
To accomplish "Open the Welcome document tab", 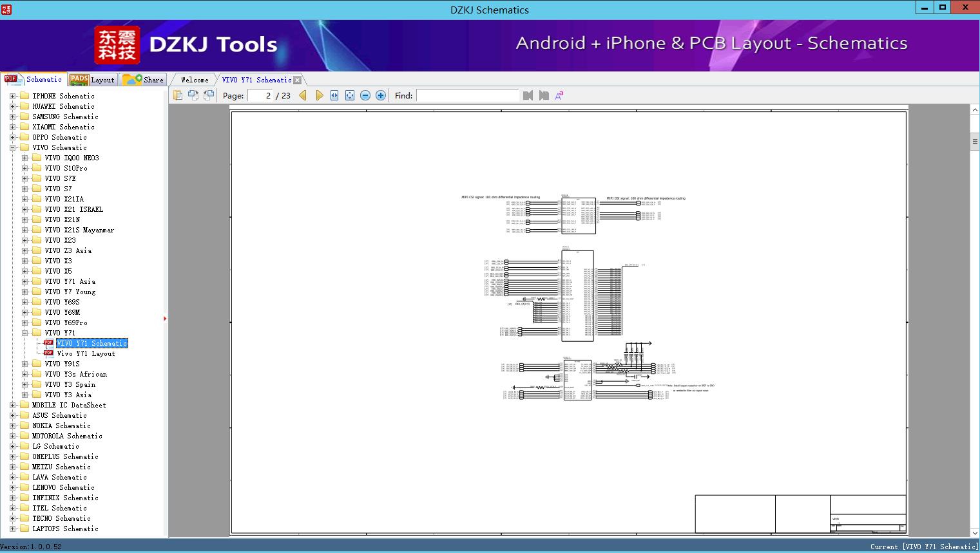I will pos(195,80).
